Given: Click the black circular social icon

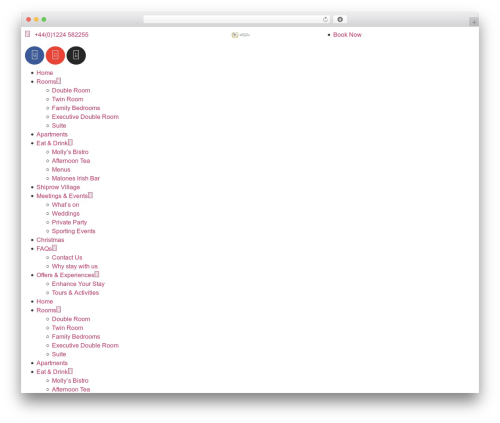Looking at the screenshot, I should 76,55.
